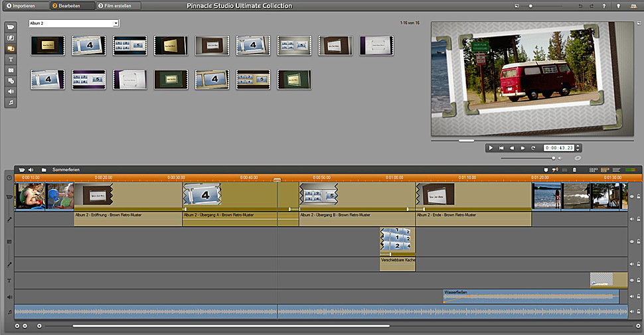
Task: Click the timecode field 0:00:43.23
Action: [559, 148]
